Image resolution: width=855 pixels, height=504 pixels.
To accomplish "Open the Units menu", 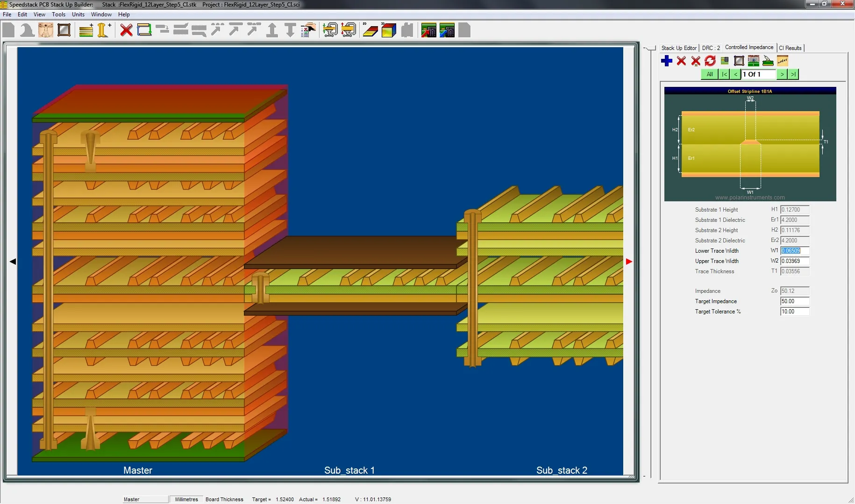I will pyautogui.click(x=78, y=14).
